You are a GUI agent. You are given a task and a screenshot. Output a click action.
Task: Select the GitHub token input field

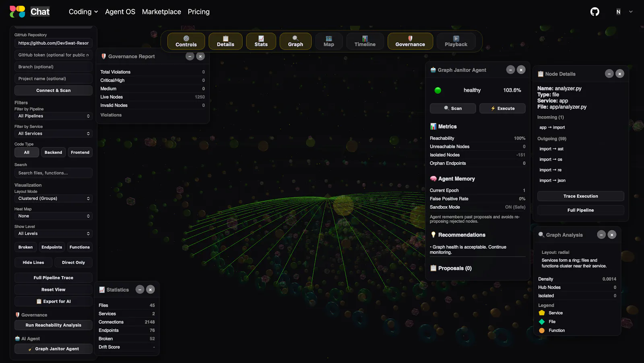click(x=54, y=55)
